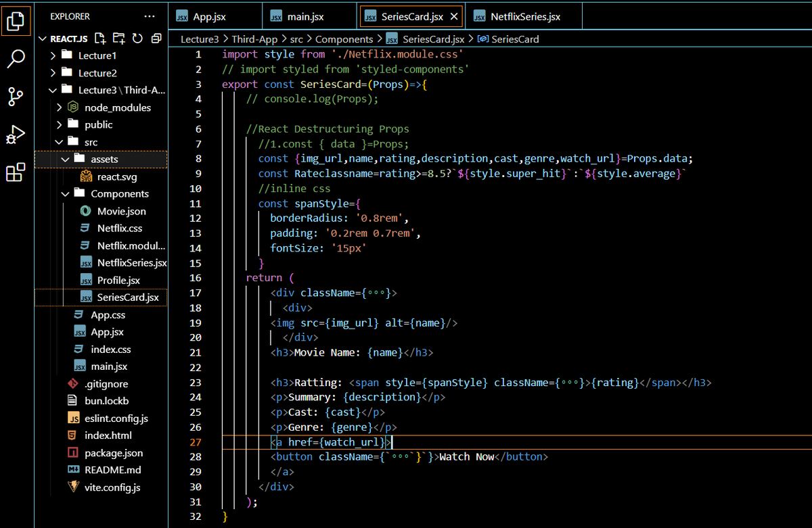Open the Netflix.module CSS file
The width and height of the screenshot is (812, 528).
pos(131,245)
